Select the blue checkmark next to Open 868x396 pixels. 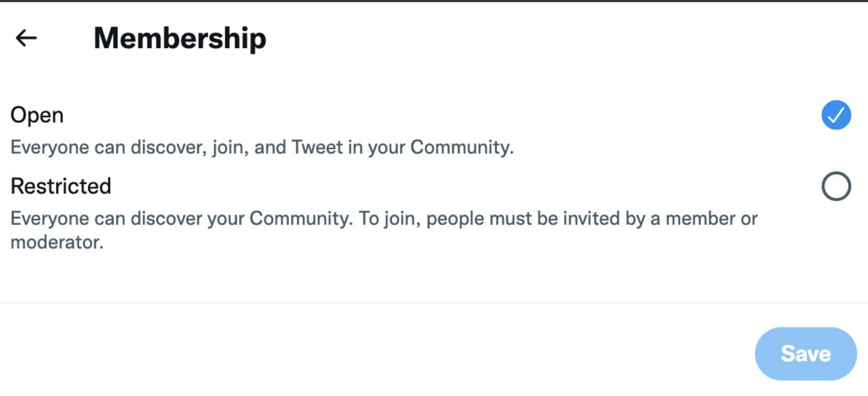pos(836,115)
